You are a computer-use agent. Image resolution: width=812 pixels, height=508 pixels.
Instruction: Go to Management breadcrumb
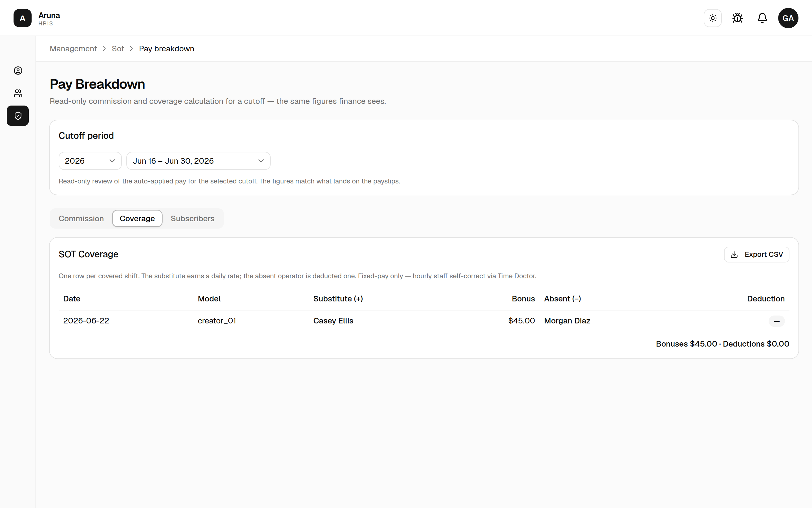(73, 49)
